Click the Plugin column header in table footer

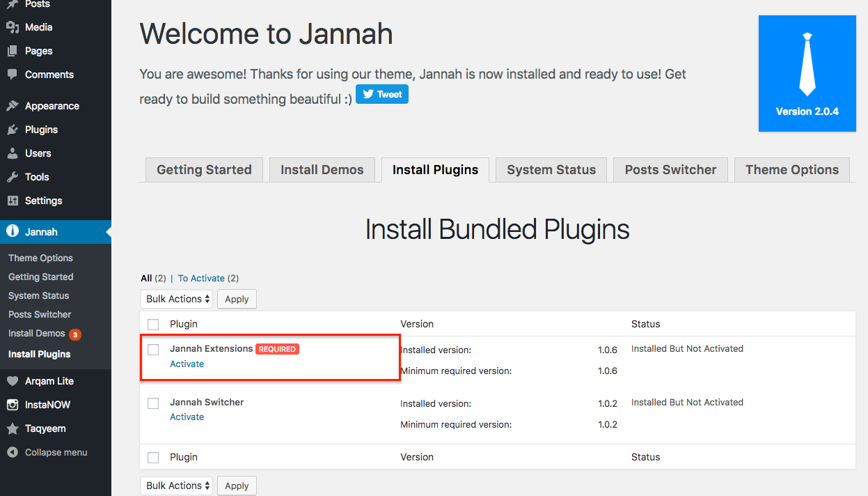coord(184,457)
